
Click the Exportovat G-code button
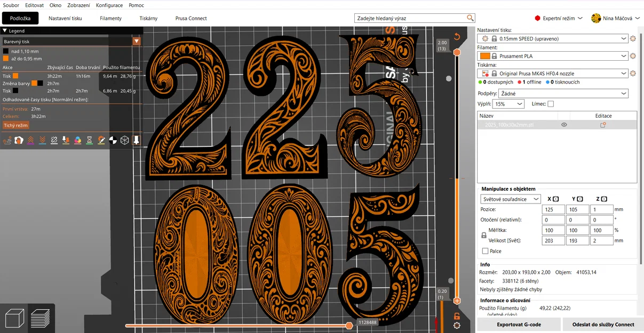[x=519, y=324]
